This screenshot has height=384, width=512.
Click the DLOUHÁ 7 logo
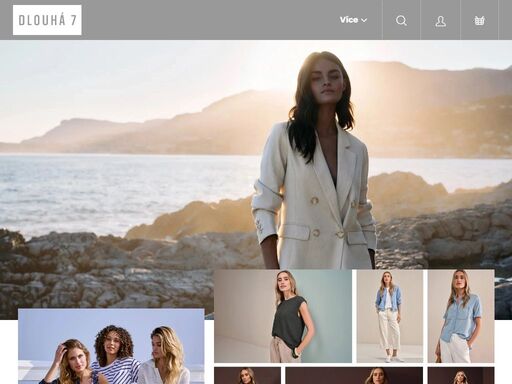tap(47, 20)
